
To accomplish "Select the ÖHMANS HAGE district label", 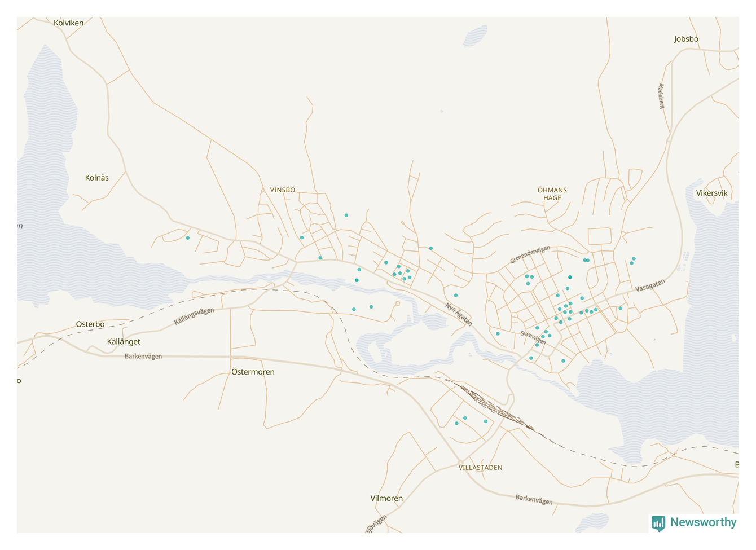I will point(552,194).
